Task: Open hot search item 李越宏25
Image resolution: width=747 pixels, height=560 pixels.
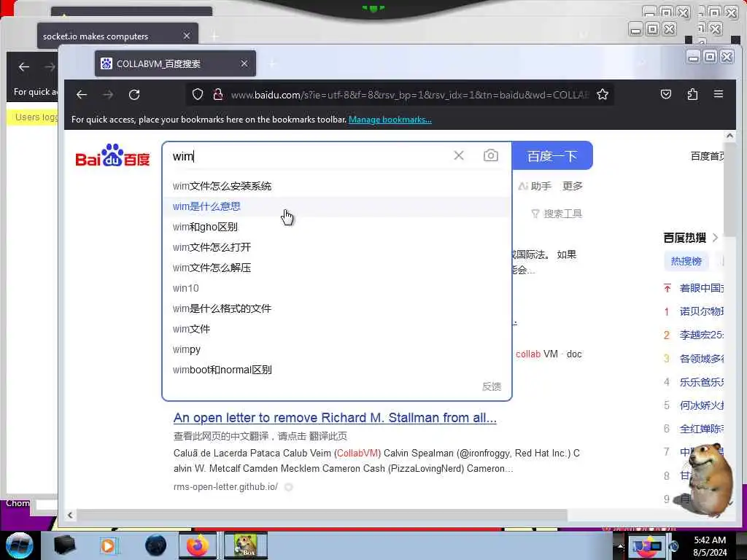Action: coord(701,335)
